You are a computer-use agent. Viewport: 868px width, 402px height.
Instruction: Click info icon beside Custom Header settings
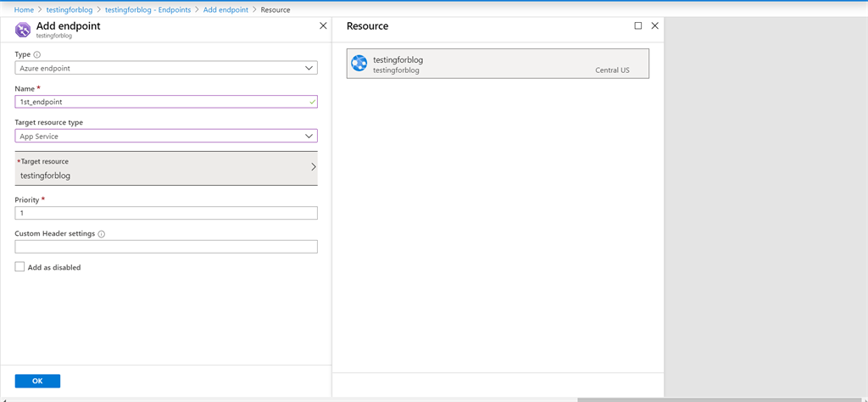(x=102, y=234)
